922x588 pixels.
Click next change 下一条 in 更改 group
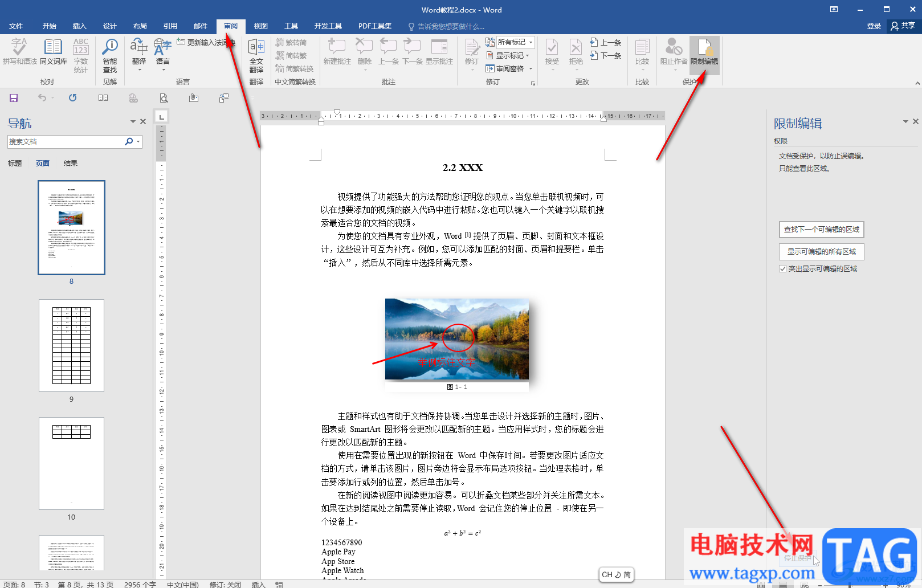coord(606,55)
